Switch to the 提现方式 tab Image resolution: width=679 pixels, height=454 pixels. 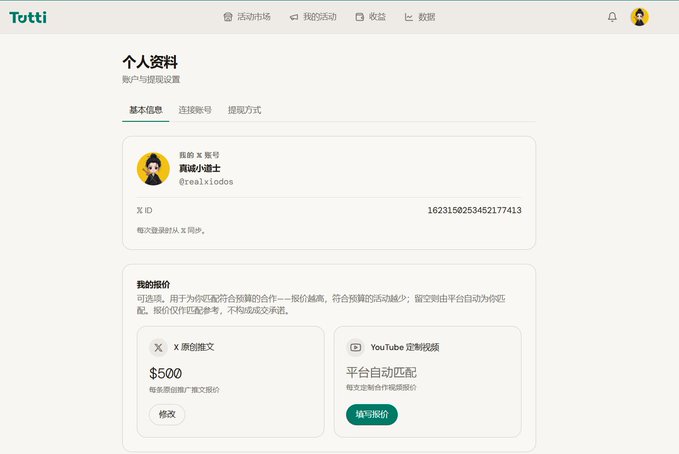(x=245, y=110)
